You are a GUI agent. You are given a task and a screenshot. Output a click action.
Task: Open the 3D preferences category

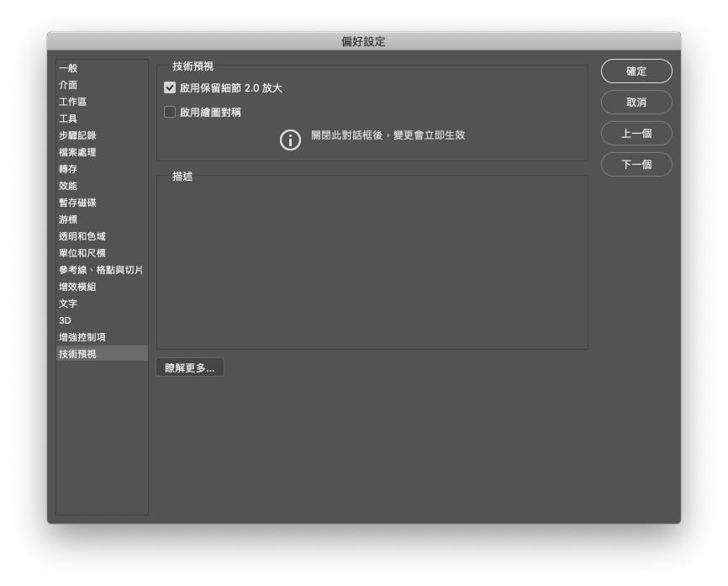(x=65, y=320)
